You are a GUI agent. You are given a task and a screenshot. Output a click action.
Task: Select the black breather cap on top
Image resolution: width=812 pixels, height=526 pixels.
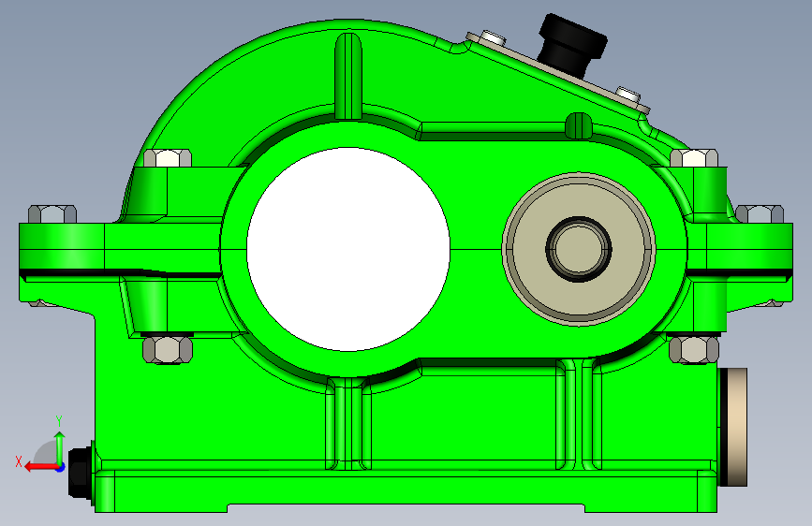(x=571, y=45)
